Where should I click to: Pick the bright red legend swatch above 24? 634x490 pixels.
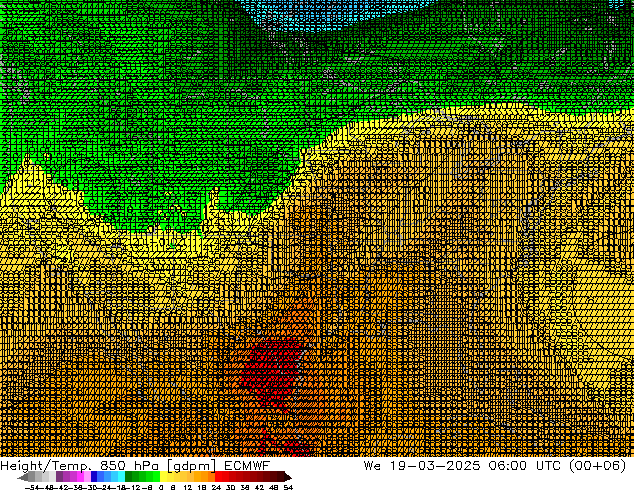tap(218, 476)
